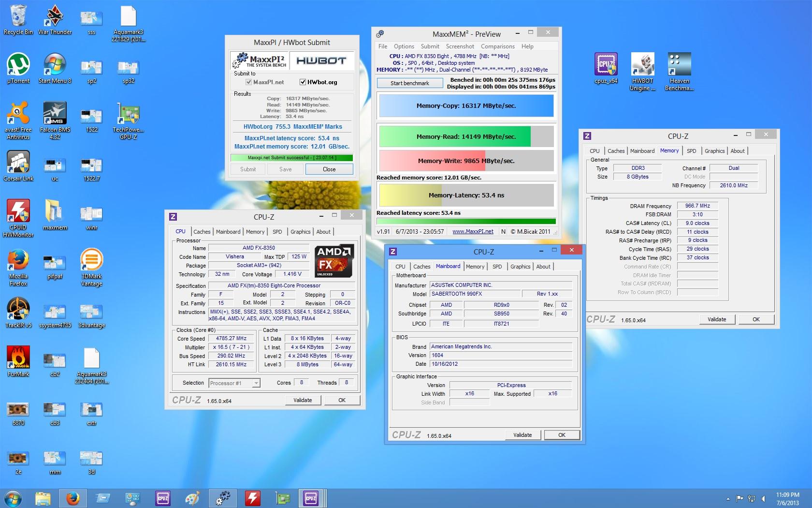The height and width of the screenshot is (508, 812).
Task: Toggle the HWbot.org submit checkbox
Action: (x=303, y=82)
